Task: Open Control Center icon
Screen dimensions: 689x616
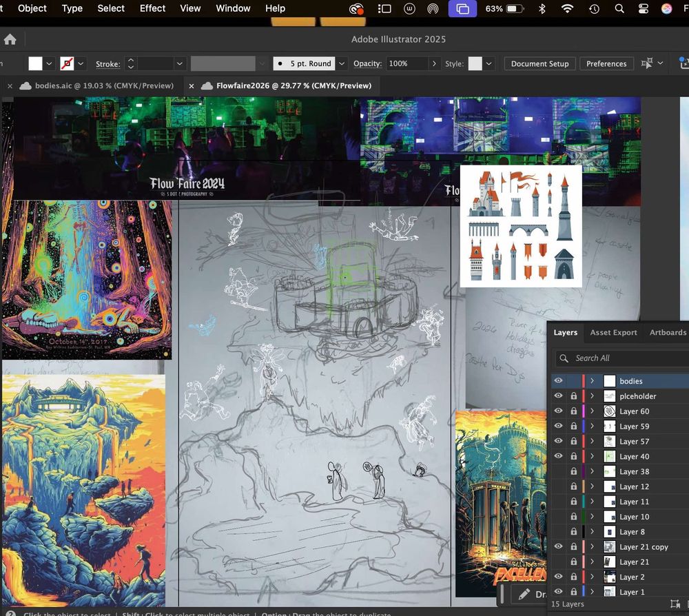Action: (644, 9)
